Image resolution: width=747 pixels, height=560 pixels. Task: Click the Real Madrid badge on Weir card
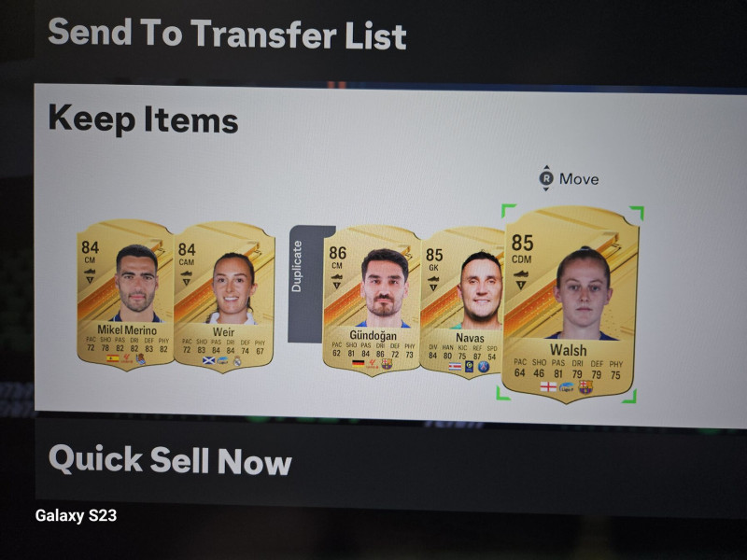237,361
